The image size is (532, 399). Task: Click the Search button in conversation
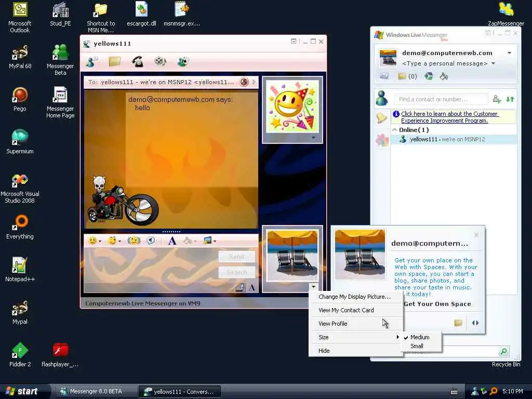[236, 272]
